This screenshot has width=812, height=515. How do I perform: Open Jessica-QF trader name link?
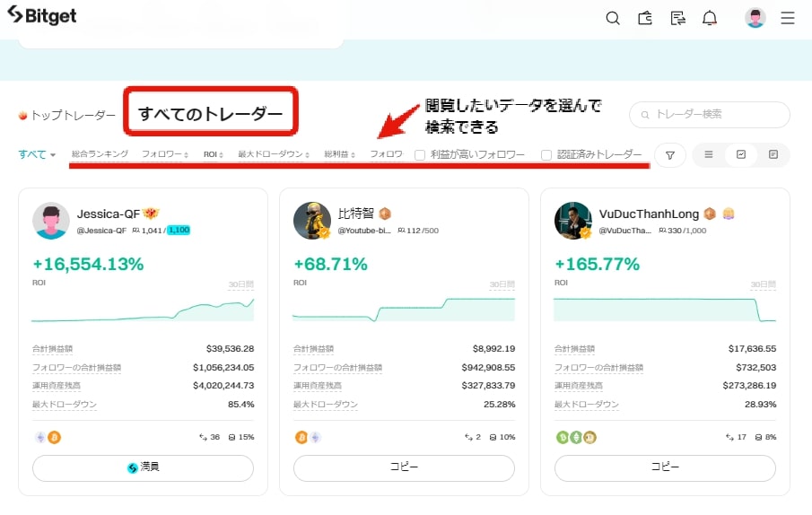[x=109, y=214]
